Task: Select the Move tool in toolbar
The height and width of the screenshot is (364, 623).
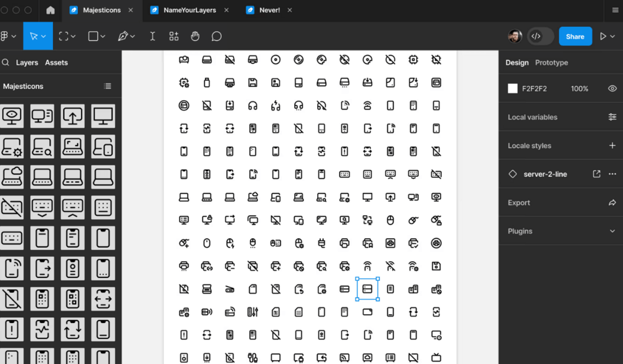Action: tap(34, 37)
